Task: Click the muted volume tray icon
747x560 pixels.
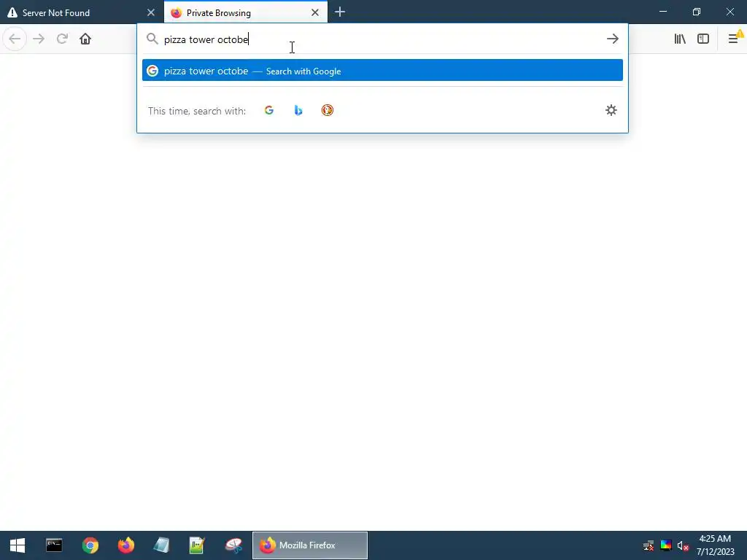Action: 683,545
